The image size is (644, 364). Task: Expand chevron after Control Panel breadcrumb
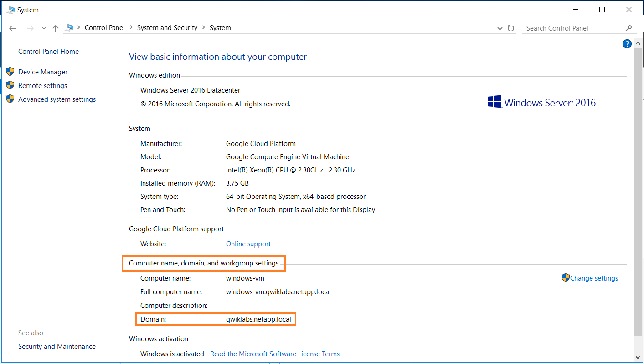point(131,28)
